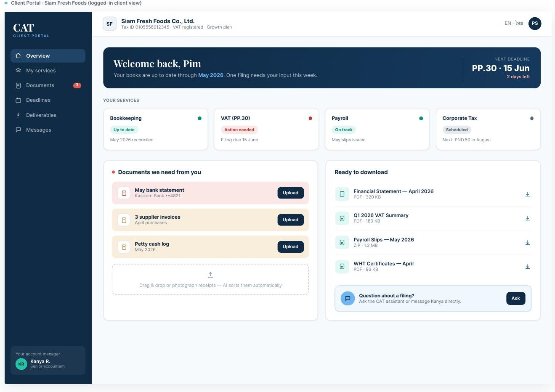This screenshot has width=555, height=392.
Task: Click the Payroll Slips file icon
Action: pos(342,242)
